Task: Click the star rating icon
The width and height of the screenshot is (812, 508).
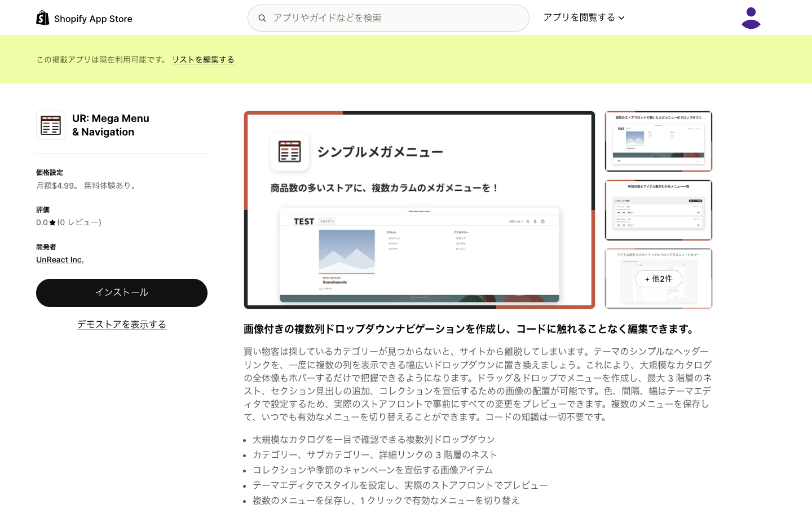Action: pos(52,222)
